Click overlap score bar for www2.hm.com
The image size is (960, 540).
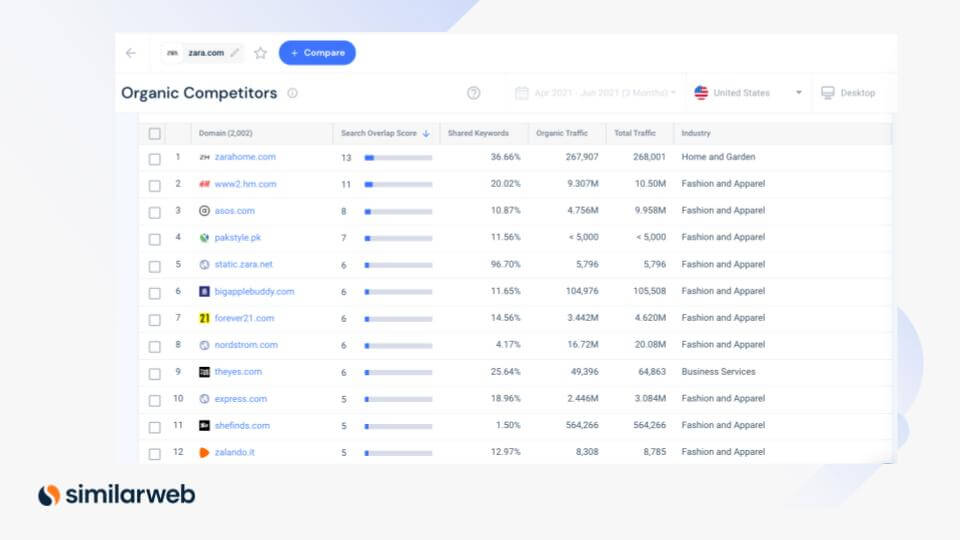[398, 184]
